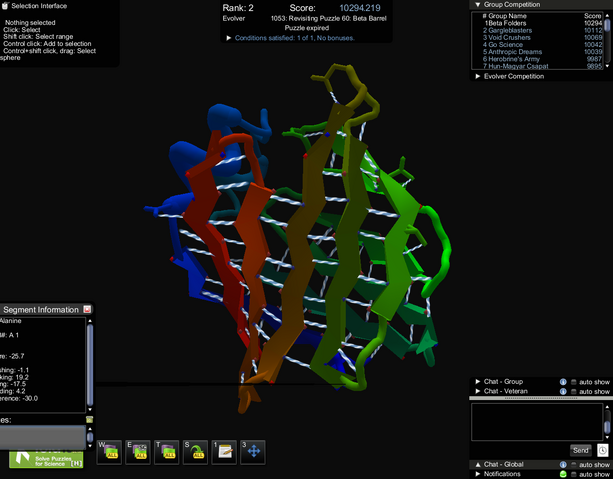The image size is (613, 479).
Task: Click the Group Name column header
Action: tap(507, 16)
